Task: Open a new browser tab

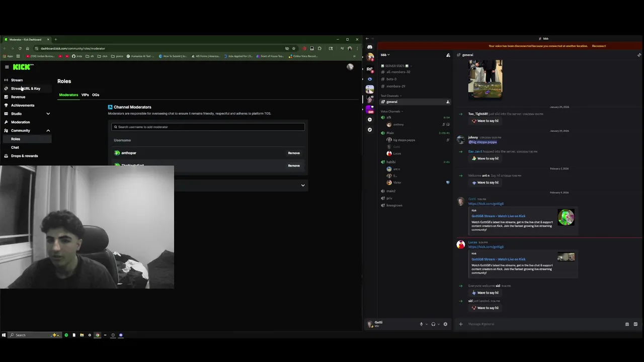Action: click(x=55, y=39)
